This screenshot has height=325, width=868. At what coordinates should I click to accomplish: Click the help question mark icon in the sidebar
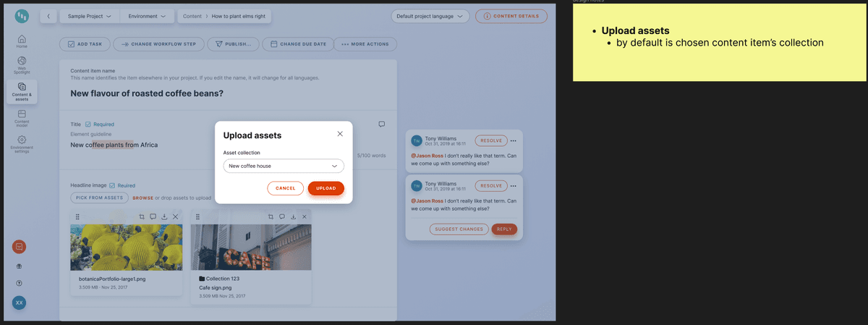click(20, 282)
